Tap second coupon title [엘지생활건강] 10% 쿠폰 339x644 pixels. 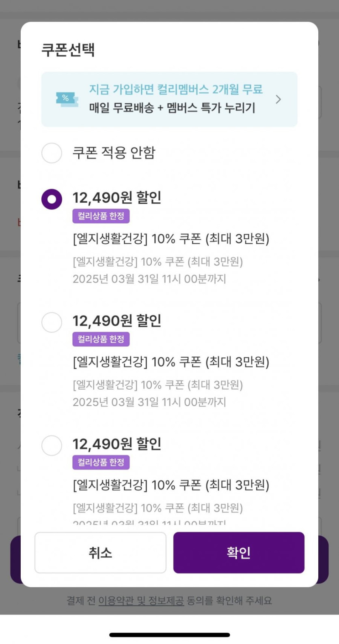[x=171, y=362]
